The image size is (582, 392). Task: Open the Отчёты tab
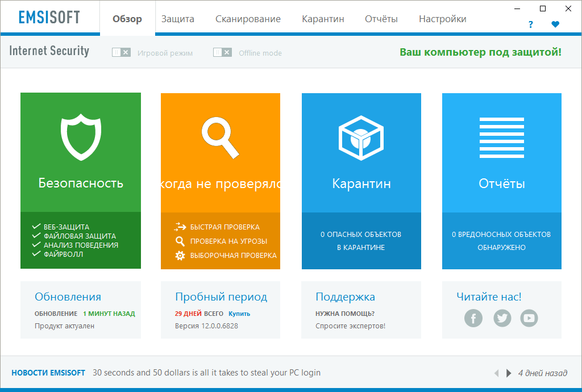[381, 19]
